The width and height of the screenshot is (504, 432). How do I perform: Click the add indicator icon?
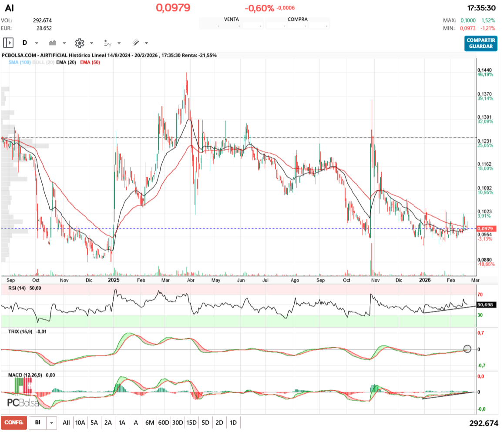point(108,43)
